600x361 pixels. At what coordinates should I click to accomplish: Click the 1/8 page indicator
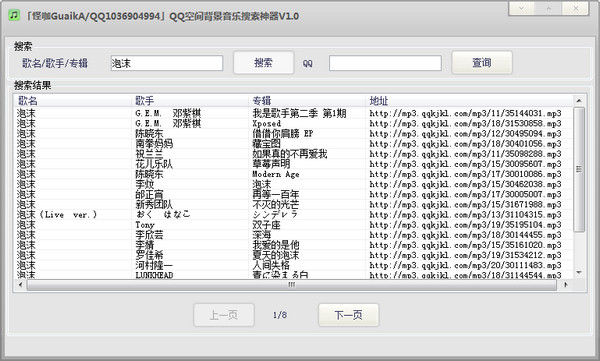[x=280, y=315]
